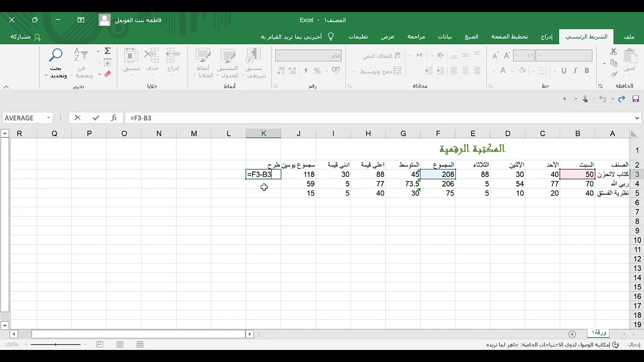Click the Share (مشاركة) button
Viewport: 644px width, 362px height.
(26, 37)
